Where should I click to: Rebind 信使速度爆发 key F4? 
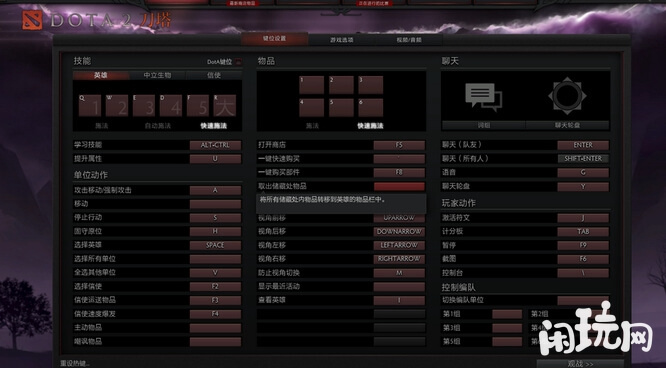(x=215, y=314)
